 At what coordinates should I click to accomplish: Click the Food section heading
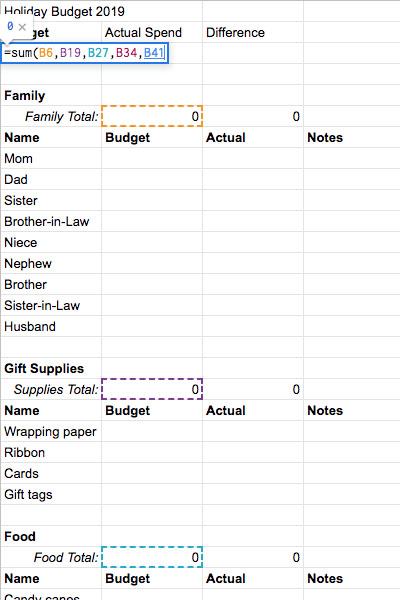click(x=20, y=536)
